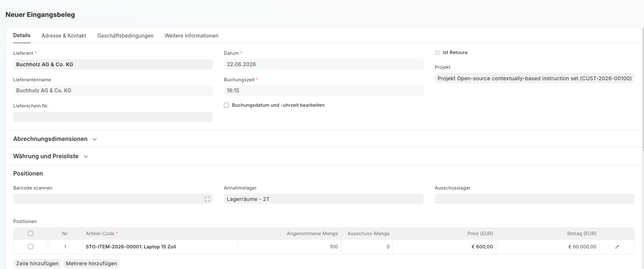Click the Artikel-Code column header
Image resolution: width=644 pixels, height=269 pixels.
(x=160, y=234)
